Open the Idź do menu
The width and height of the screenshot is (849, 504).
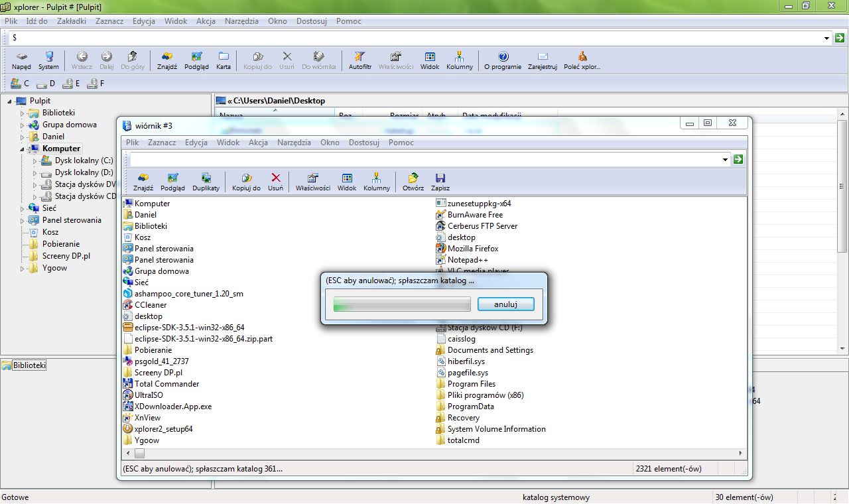click(37, 21)
